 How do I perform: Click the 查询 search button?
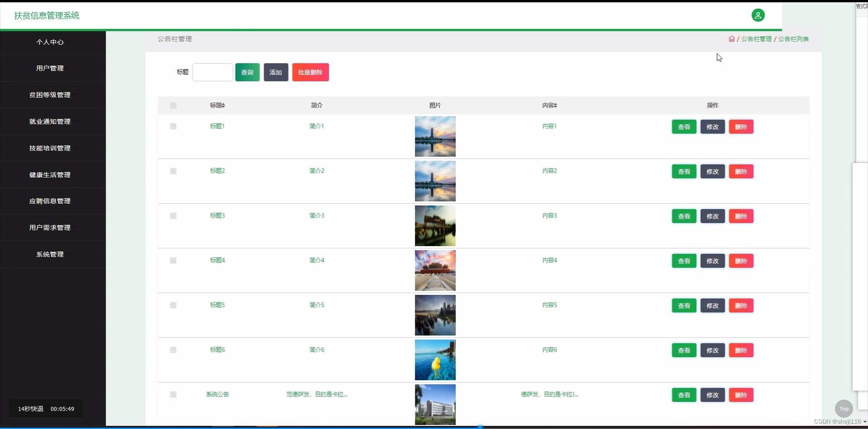point(247,72)
